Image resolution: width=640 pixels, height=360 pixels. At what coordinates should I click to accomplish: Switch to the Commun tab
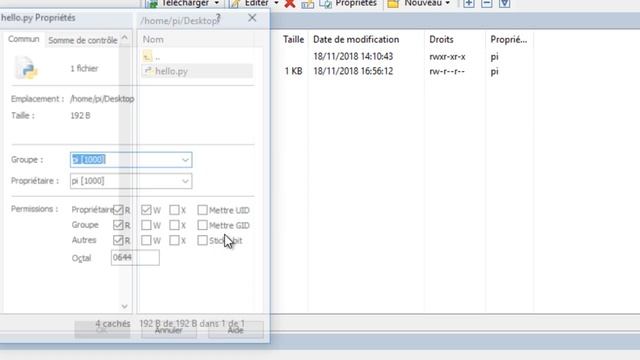point(24,39)
